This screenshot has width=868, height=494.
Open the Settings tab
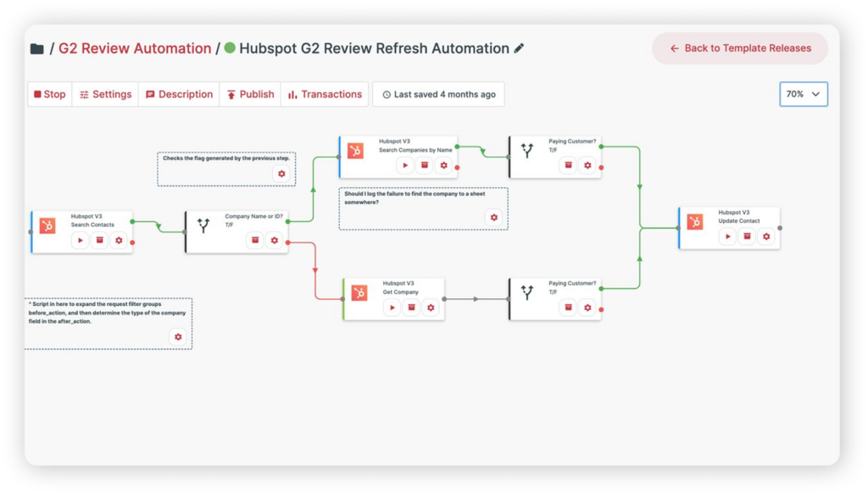105,95
